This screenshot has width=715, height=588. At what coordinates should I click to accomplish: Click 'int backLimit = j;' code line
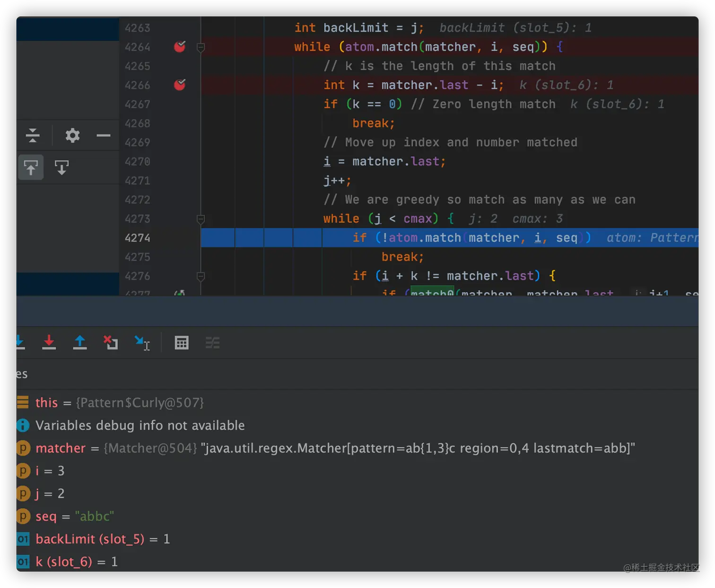[359, 28]
